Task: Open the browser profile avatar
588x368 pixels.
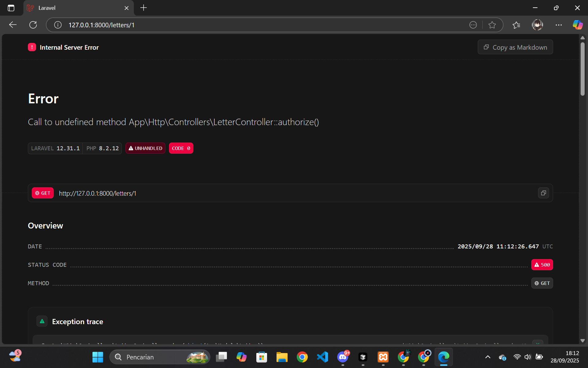Action: pyautogui.click(x=537, y=25)
